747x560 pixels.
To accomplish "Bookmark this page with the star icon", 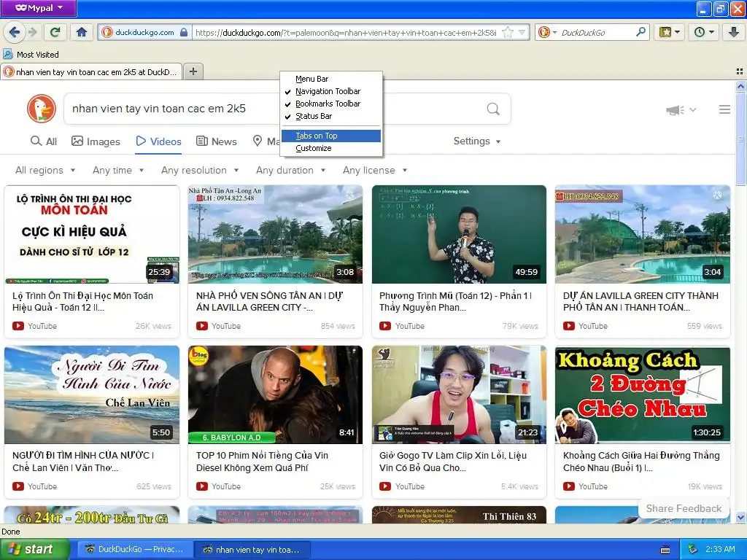I will [x=508, y=32].
